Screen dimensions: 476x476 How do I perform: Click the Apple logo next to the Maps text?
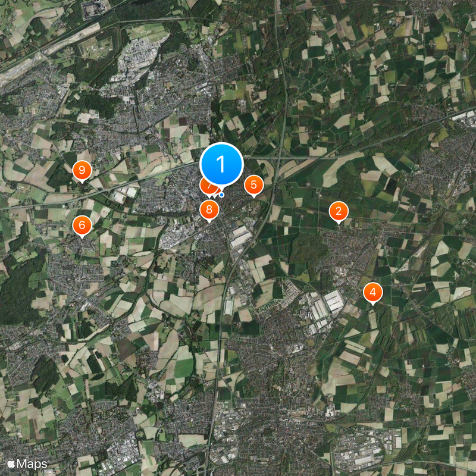(11, 464)
